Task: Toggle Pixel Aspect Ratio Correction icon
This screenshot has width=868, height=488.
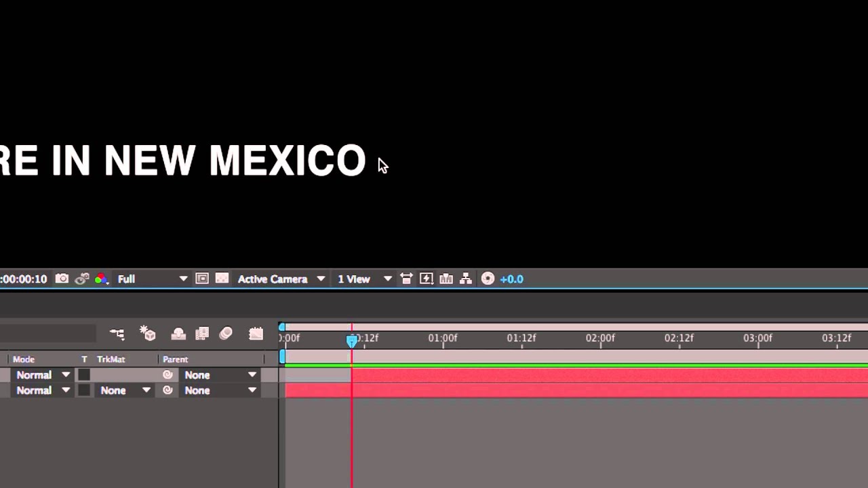Action: [406, 279]
